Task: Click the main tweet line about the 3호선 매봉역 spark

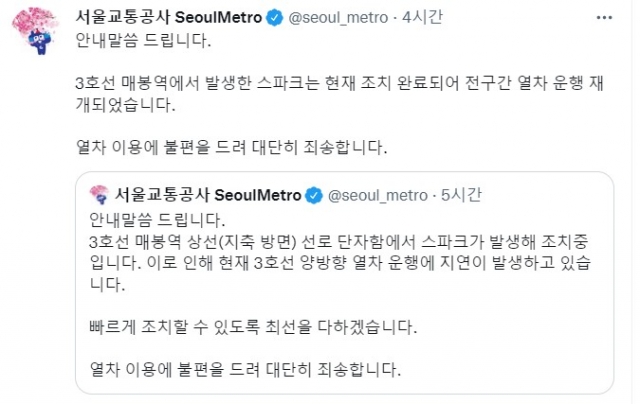Action: point(340,83)
